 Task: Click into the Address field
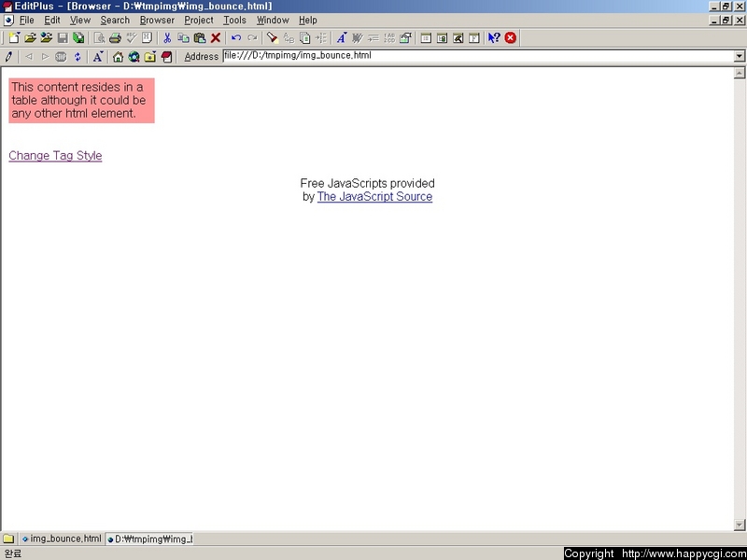tap(479, 56)
